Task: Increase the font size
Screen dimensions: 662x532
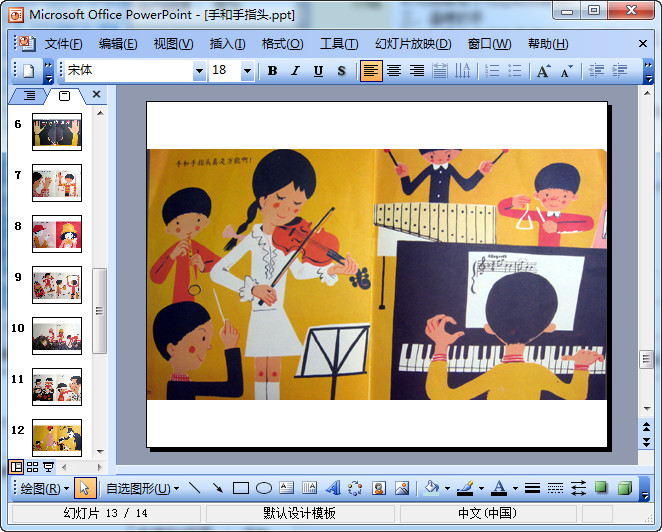Action: pos(544,71)
